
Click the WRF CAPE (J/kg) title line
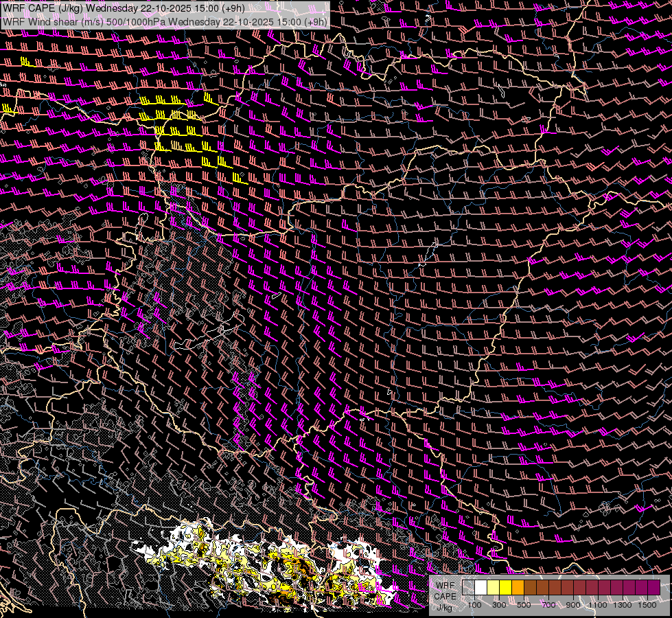click(x=124, y=8)
